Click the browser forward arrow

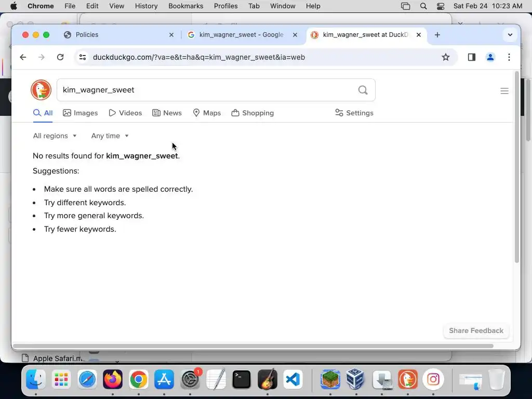pyautogui.click(x=42, y=57)
